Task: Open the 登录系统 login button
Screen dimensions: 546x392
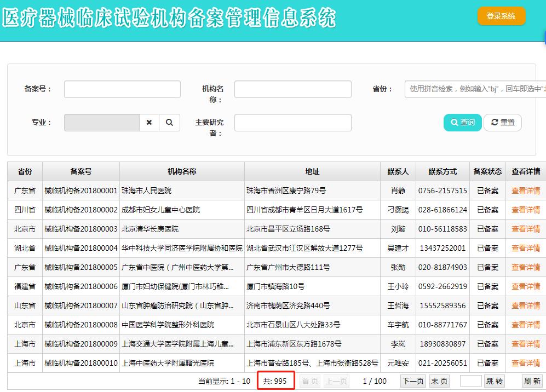Action: click(501, 16)
